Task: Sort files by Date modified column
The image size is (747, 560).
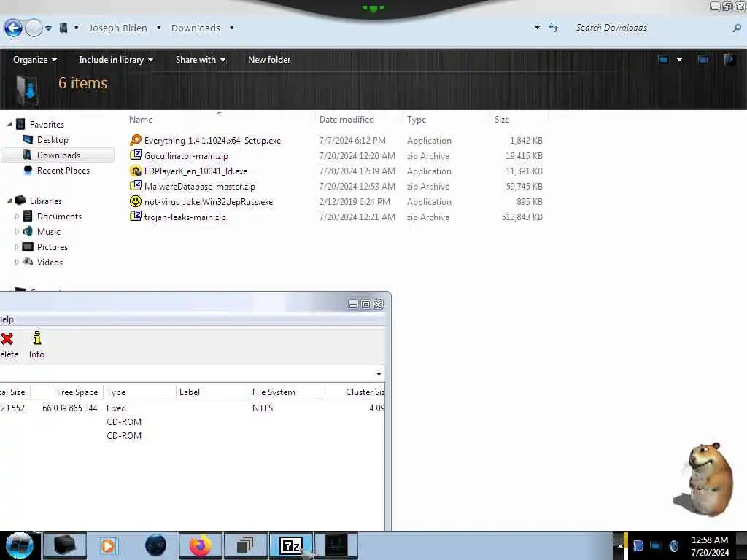Action: tap(347, 120)
